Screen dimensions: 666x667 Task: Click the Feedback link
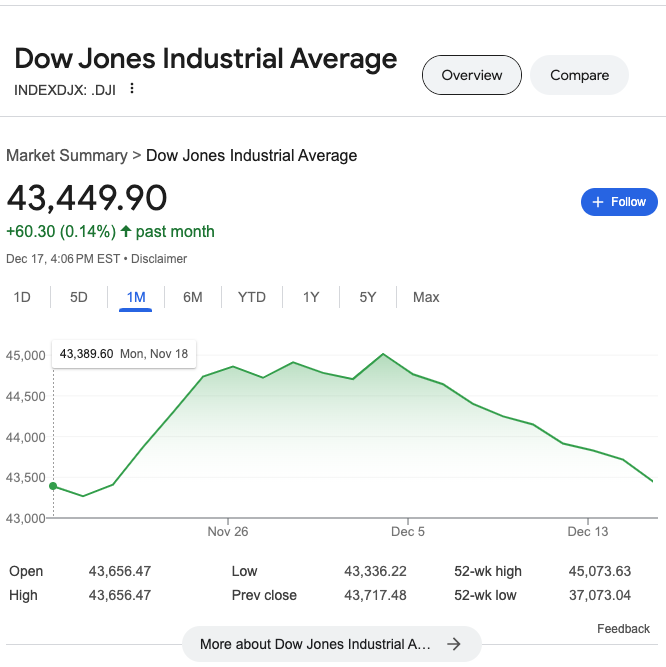pos(623,629)
